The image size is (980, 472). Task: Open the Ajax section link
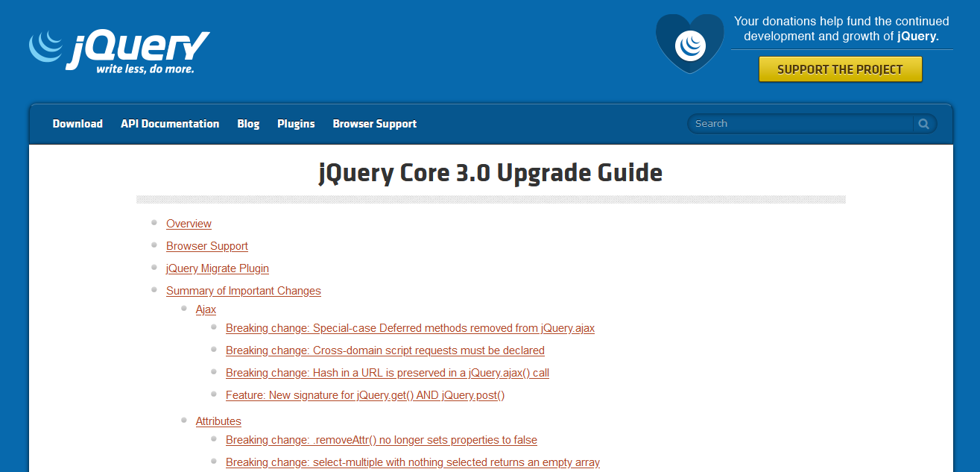(x=206, y=309)
